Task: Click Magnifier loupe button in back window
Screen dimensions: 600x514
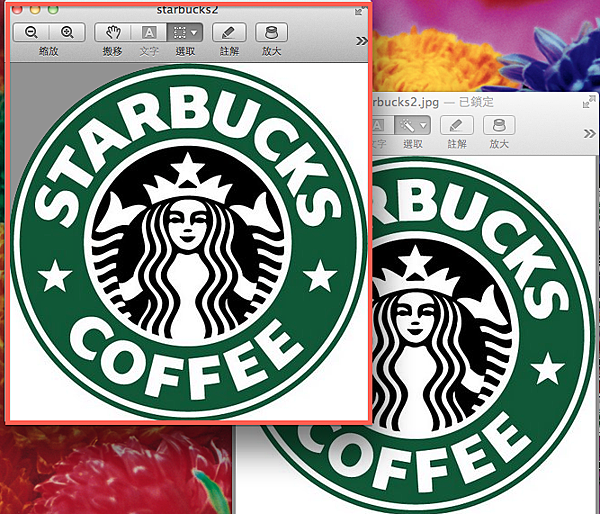Action: coord(499,125)
